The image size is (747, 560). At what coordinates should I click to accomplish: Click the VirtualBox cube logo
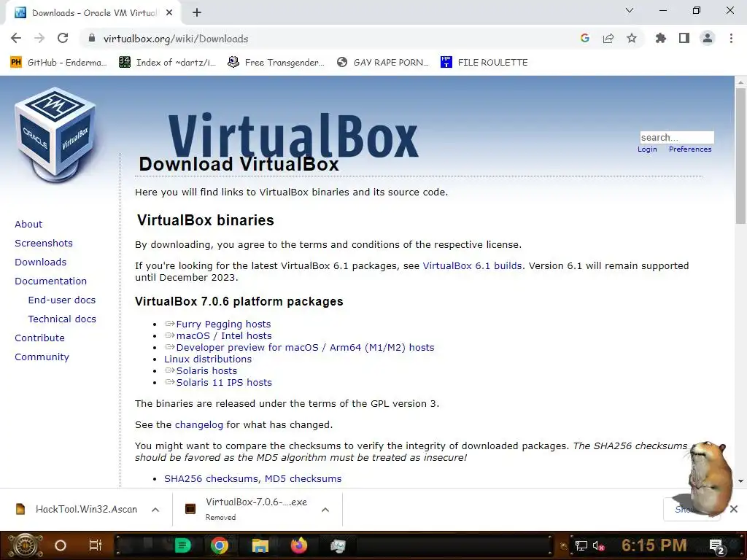pyautogui.click(x=56, y=135)
